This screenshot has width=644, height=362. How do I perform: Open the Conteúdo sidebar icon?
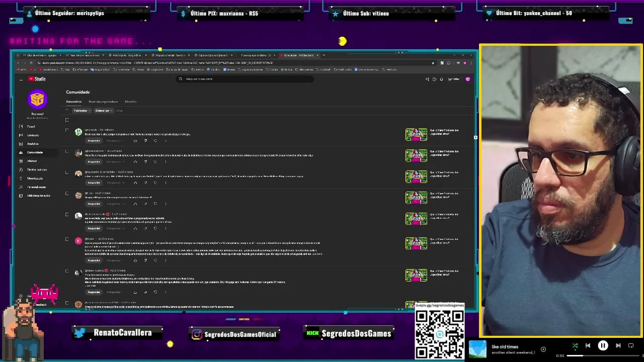pos(21,135)
